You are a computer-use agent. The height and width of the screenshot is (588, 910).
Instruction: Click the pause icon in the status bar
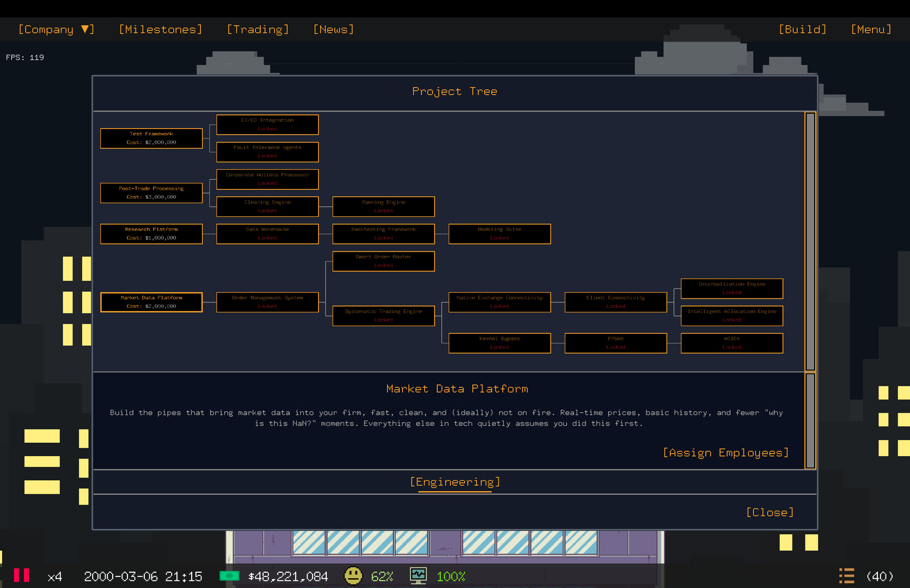click(22, 576)
